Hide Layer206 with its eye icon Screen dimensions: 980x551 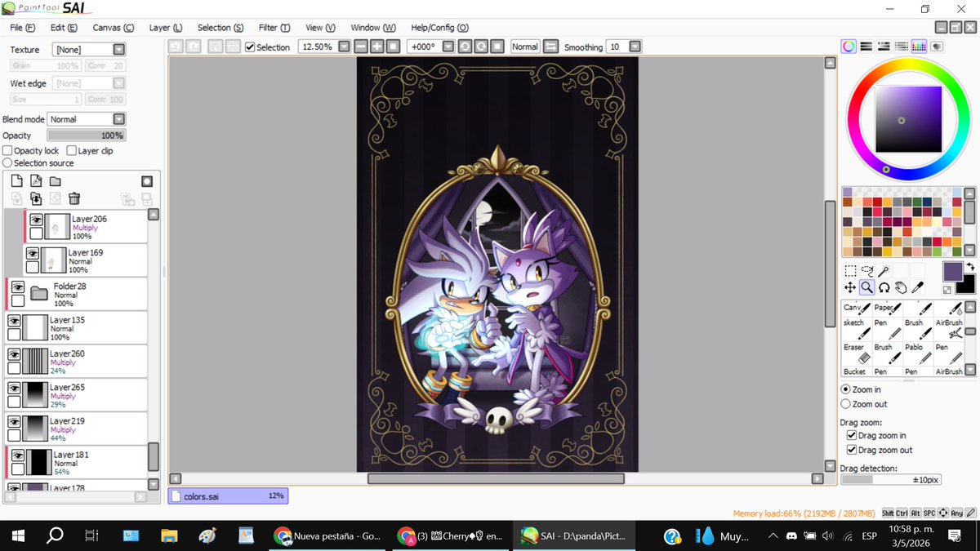36,220
